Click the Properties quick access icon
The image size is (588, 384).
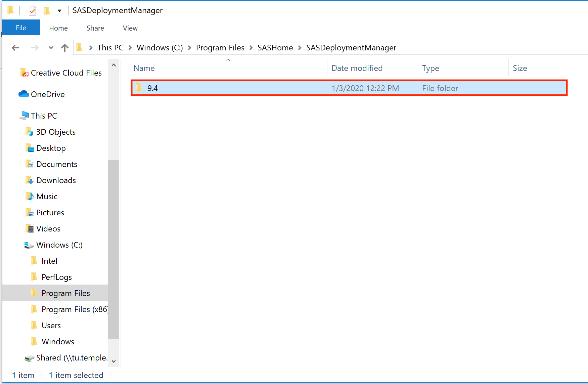coord(32,11)
